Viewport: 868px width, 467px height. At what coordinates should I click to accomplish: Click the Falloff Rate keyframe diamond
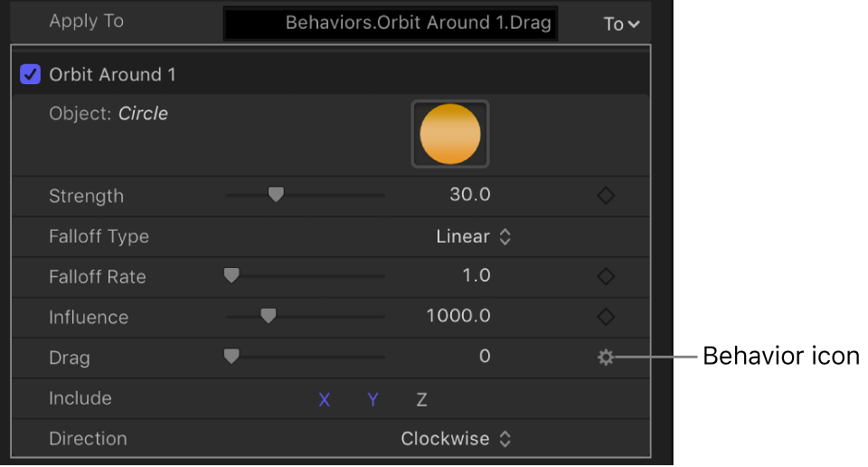tap(606, 276)
